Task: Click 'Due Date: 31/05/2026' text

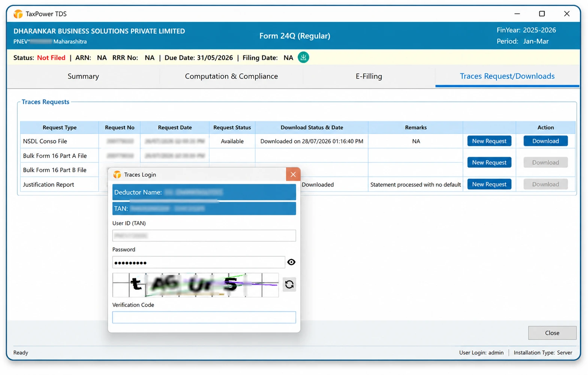Action: [x=198, y=58]
